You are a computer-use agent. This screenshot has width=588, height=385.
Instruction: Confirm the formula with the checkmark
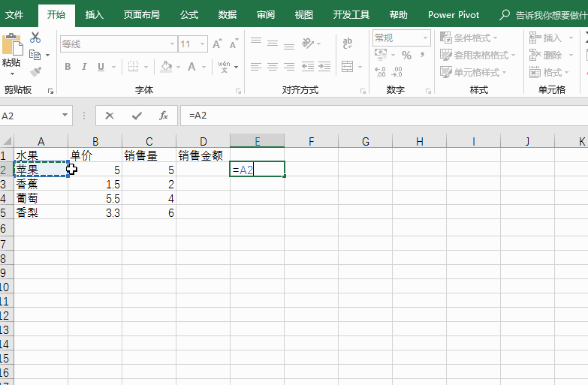tap(137, 116)
